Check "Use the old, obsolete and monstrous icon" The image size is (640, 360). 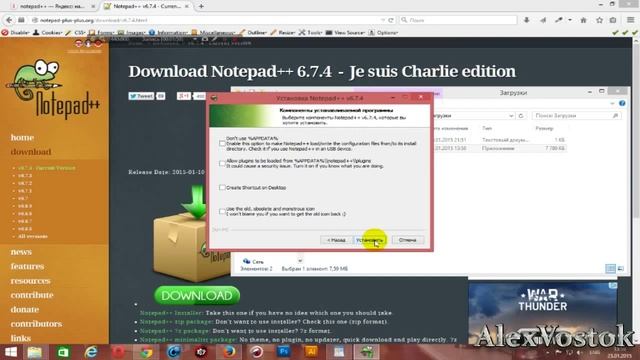coord(222,211)
